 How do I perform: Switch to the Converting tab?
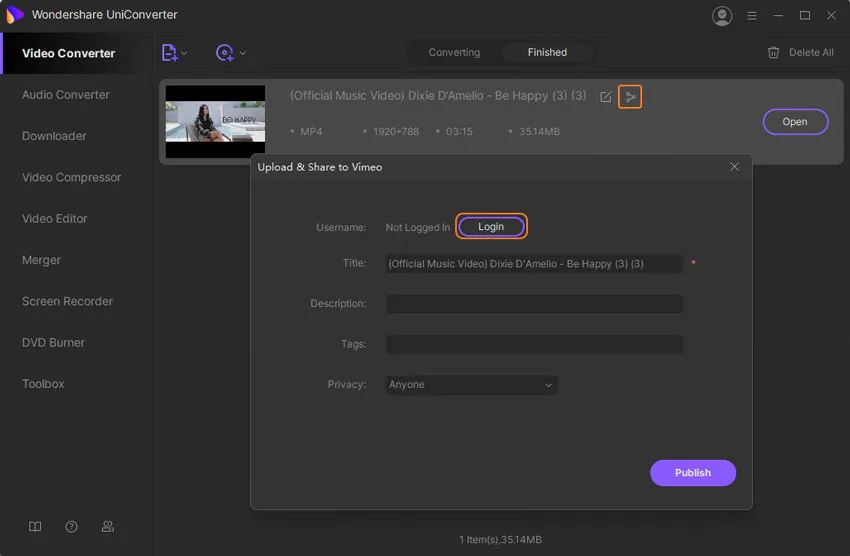[454, 53]
